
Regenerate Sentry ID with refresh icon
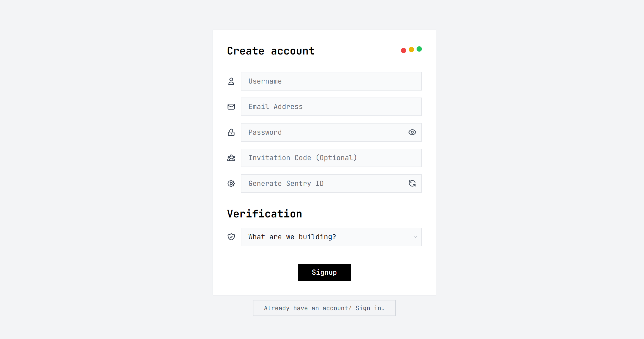tap(412, 183)
